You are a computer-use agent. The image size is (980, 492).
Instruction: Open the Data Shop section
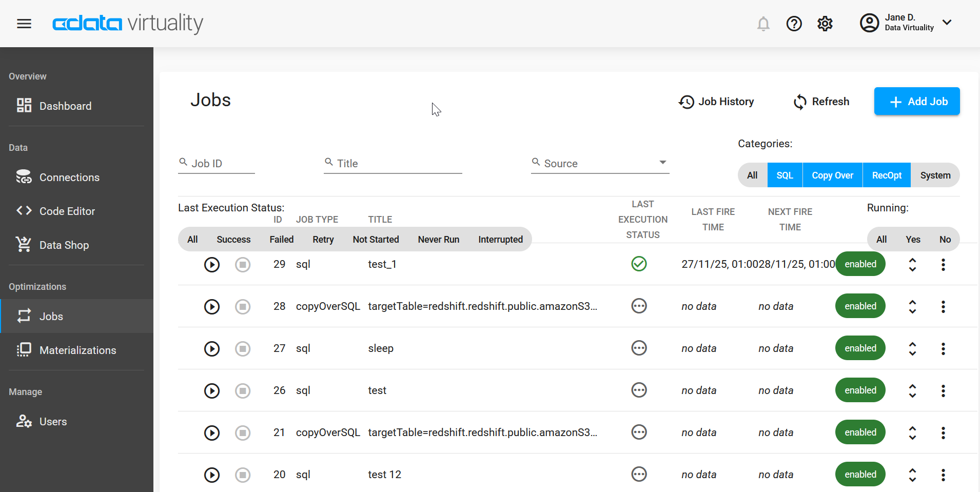pos(64,245)
